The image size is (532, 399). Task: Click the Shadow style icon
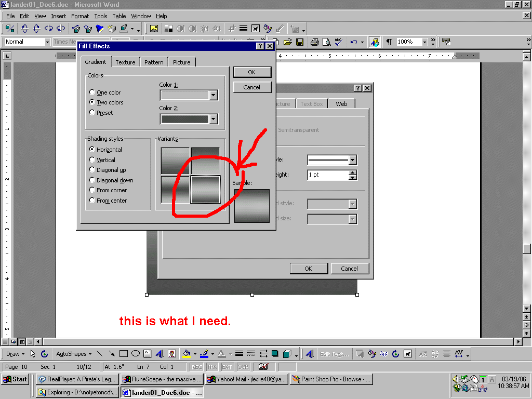click(275, 354)
